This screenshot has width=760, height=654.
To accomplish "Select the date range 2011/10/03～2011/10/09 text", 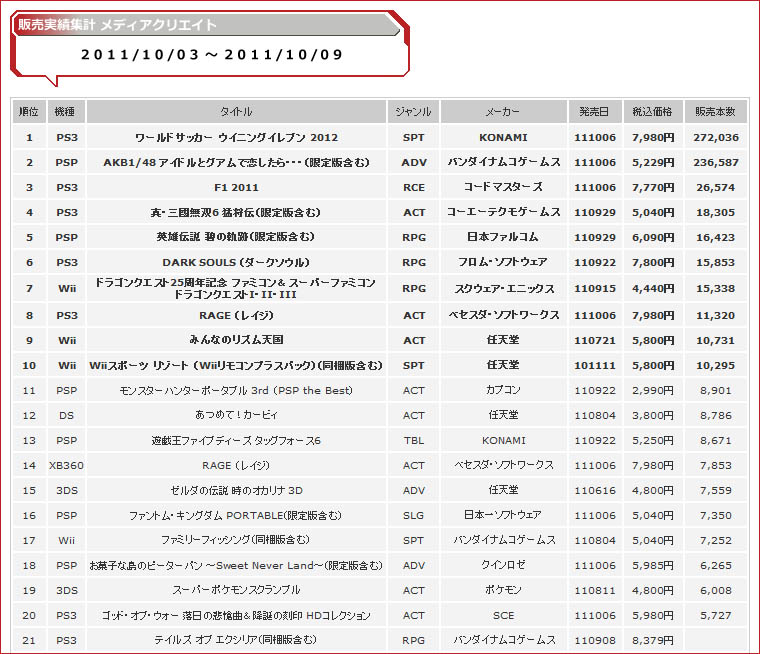I will point(212,55).
